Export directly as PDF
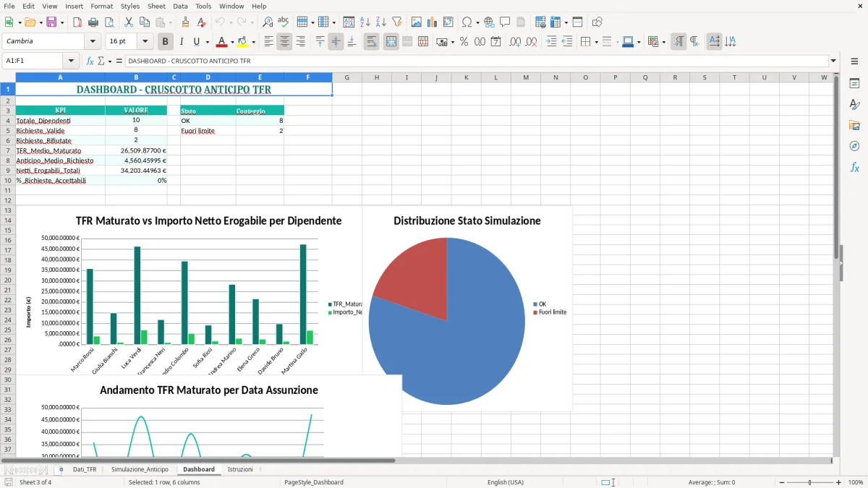The height and width of the screenshot is (488, 868). [77, 22]
